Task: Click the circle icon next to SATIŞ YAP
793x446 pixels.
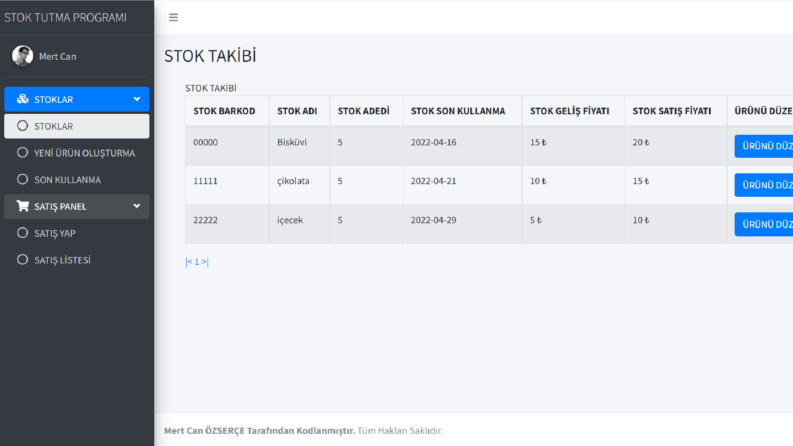Action: pos(22,233)
